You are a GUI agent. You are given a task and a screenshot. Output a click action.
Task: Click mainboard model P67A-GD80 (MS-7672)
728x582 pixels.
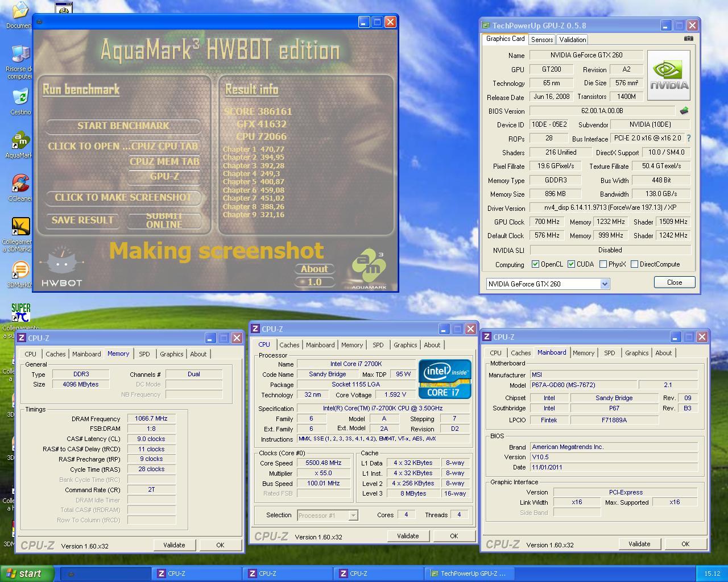tap(584, 385)
